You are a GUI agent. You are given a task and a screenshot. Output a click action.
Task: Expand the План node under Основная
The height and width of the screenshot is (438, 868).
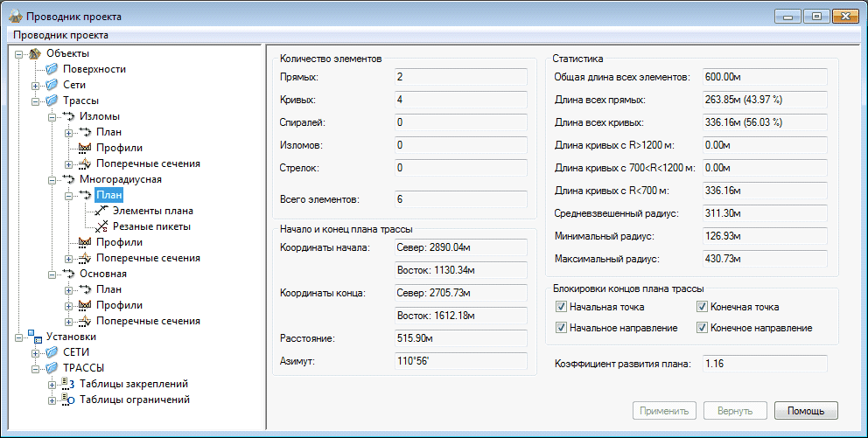point(69,289)
